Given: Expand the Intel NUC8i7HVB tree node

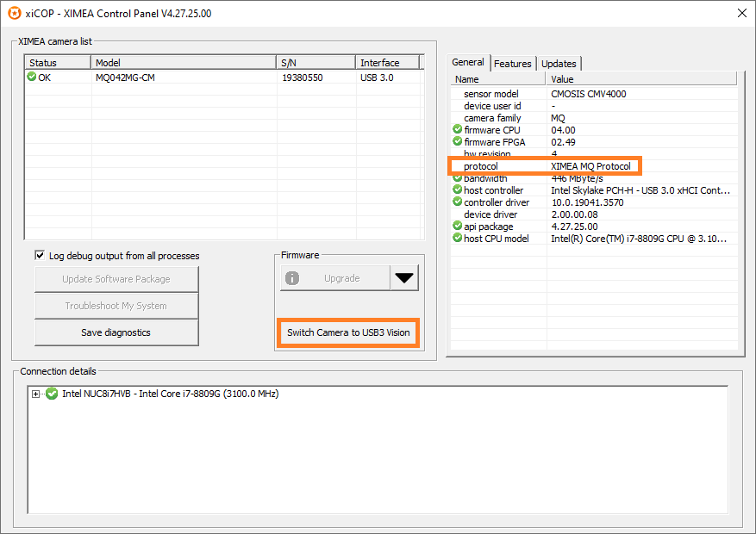Looking at the screenshot, I should point(35,394).
